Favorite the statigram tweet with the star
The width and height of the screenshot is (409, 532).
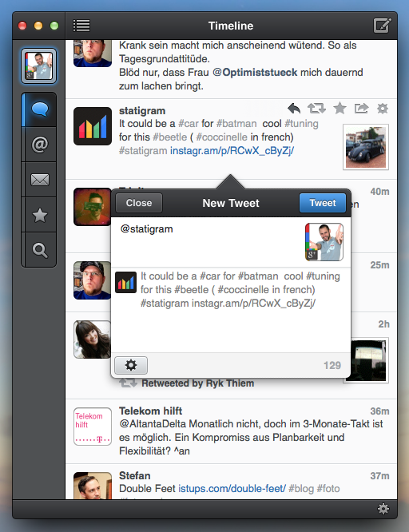coord(340,109)
